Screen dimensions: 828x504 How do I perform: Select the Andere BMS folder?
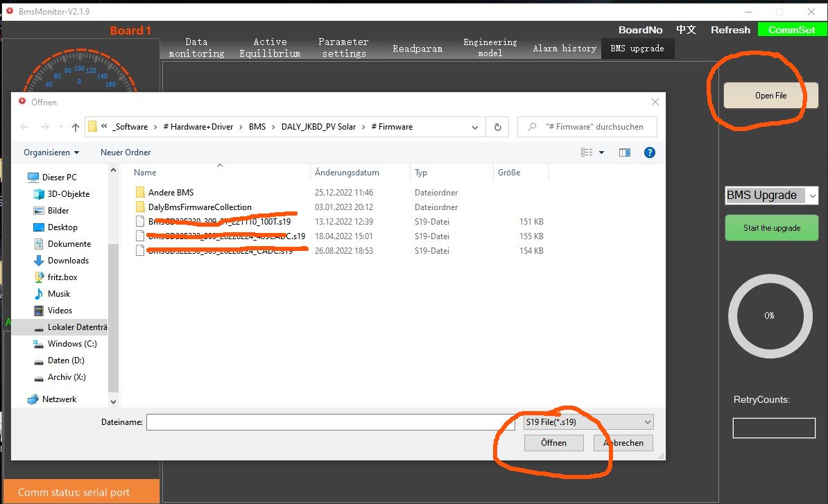point(171,193)
